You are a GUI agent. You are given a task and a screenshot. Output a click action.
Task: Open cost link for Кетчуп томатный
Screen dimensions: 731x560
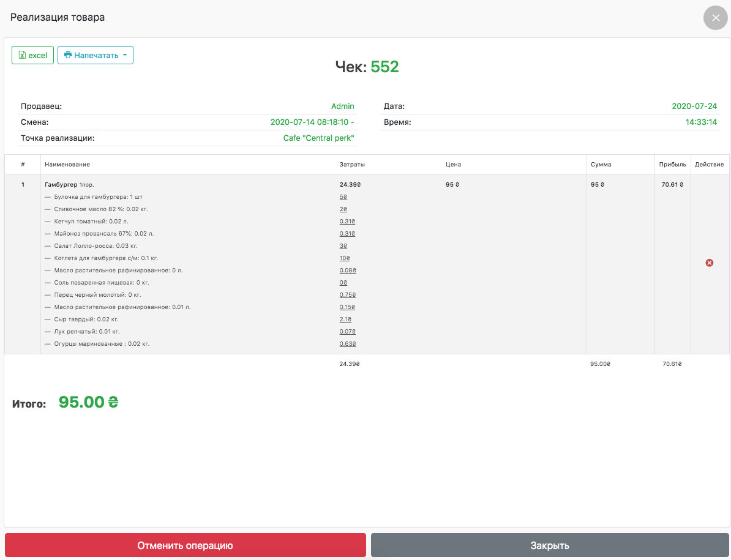point(347,222)
